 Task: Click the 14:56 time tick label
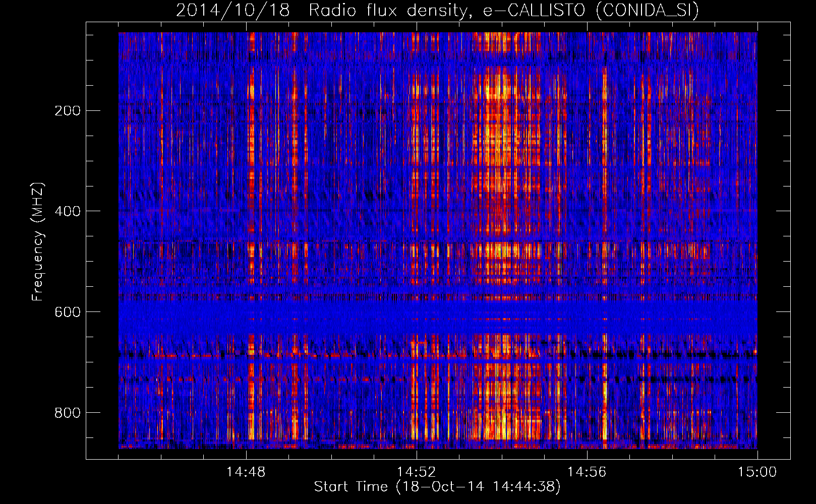(587, 472)
